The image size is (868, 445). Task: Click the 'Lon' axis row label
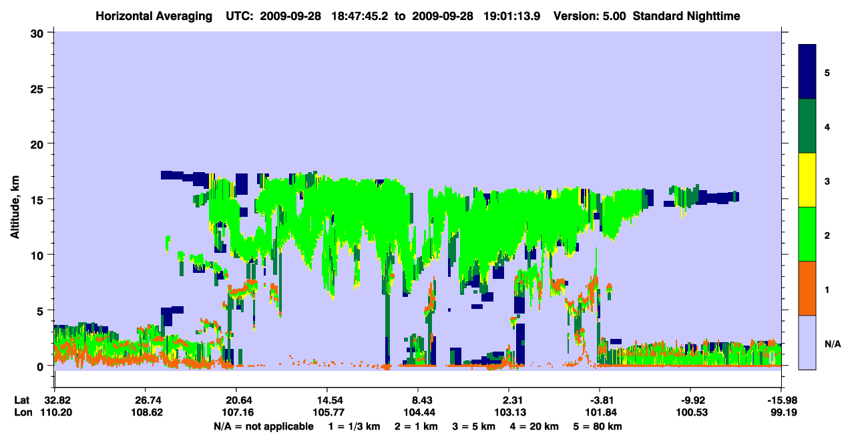(x=23, y=412)
